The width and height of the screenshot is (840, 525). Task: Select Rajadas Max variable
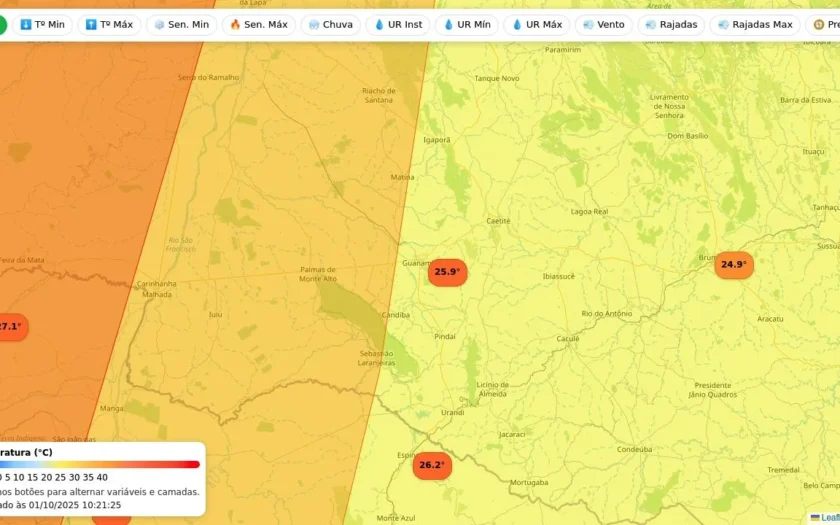755,24
